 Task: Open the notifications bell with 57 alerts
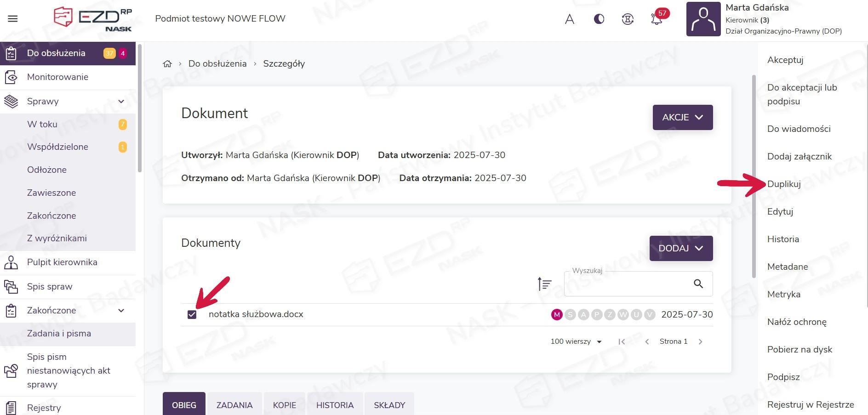coord(657,19)
